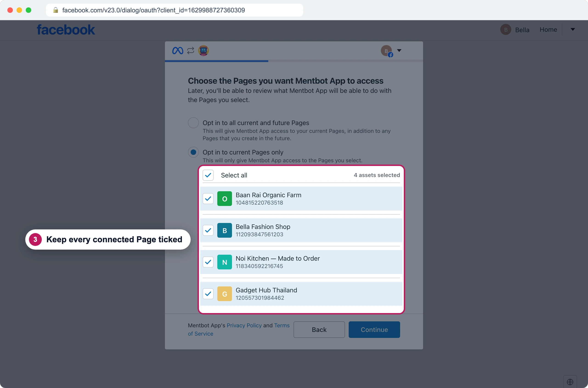Click the Back button
The height and width of the screenshot is (388, 588).
coord(319,330)
